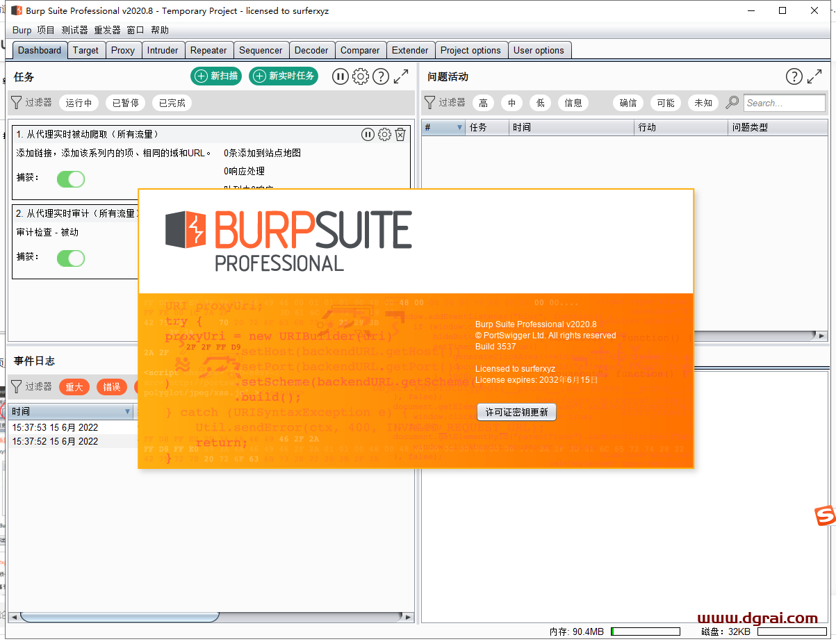The image size is (836, 644).
Task: Toggle capture switch for task 2 audit
Action: click(x=71, y=258)
